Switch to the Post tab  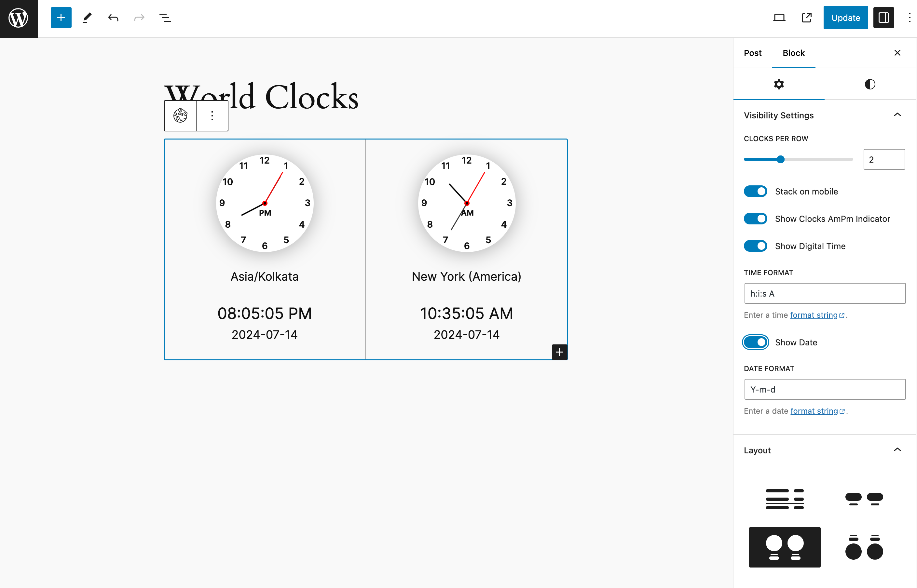click(x=752, y=53)
